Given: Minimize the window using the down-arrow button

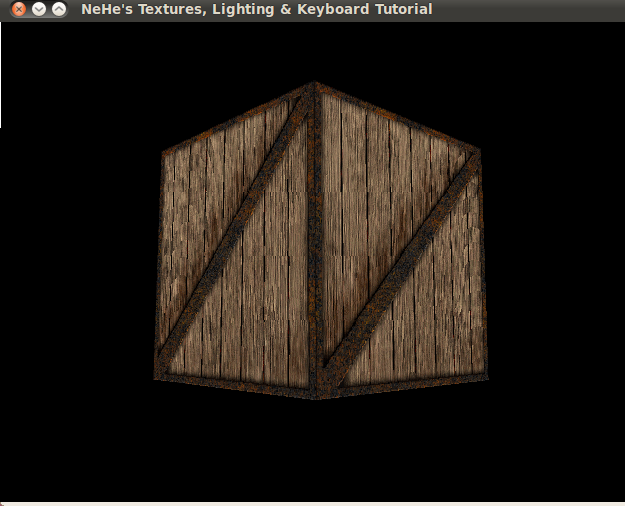Looking at the screenshot, I should point(39,9).
